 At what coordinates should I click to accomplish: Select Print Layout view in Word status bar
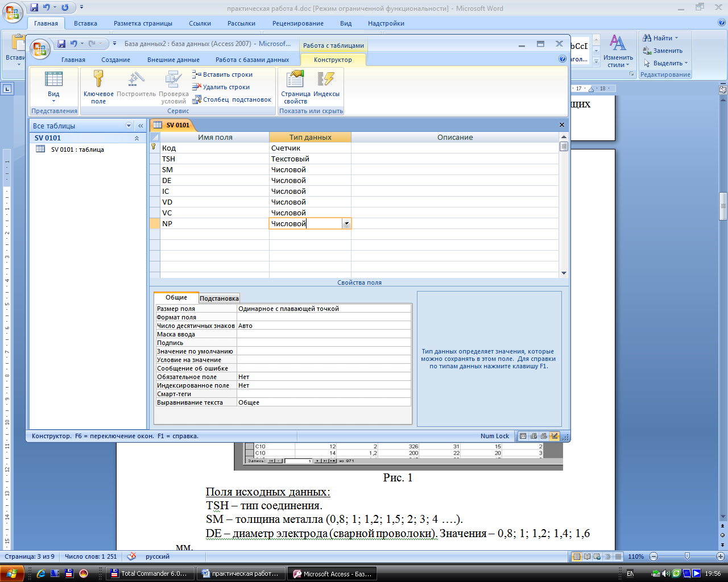coord(577,556)
